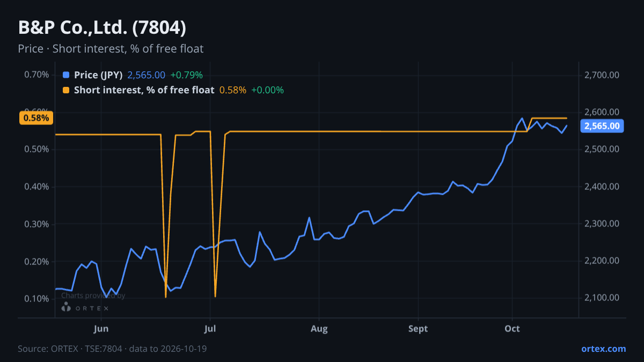The width and height of the screenshot is (644, 362).
Task: Click the 2,300.00 right axis label
Action: click(x=602, y=224)
